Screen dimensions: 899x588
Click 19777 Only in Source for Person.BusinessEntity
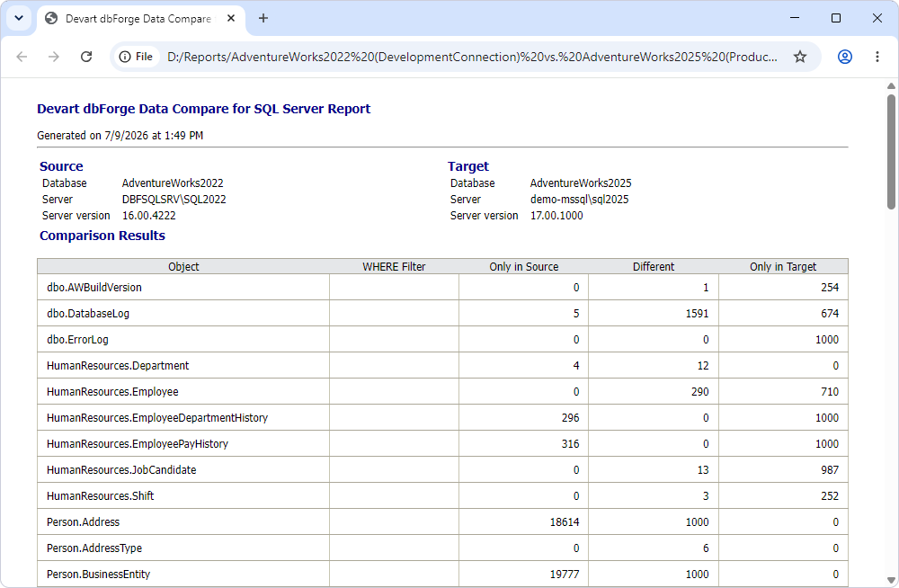click(x=565, y=575)
